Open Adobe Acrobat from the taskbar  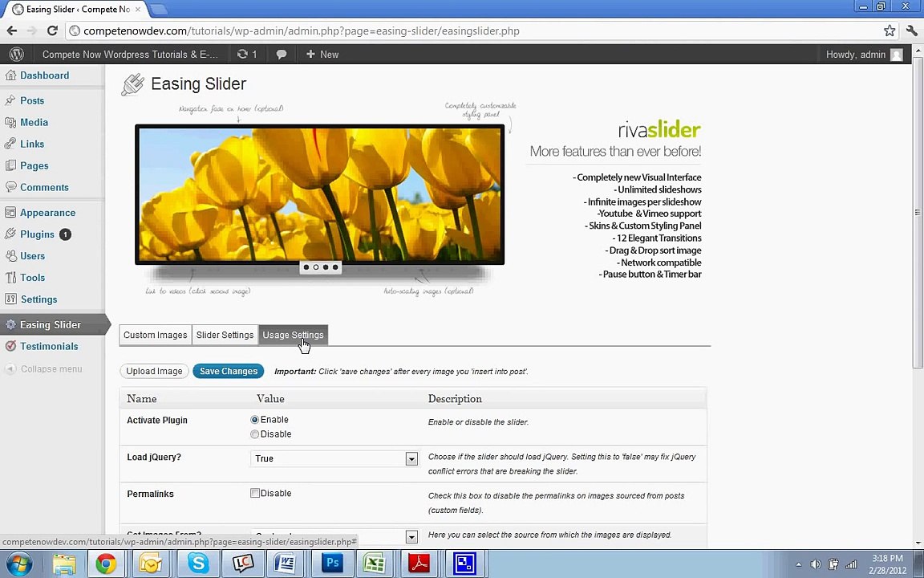point(419,564)
